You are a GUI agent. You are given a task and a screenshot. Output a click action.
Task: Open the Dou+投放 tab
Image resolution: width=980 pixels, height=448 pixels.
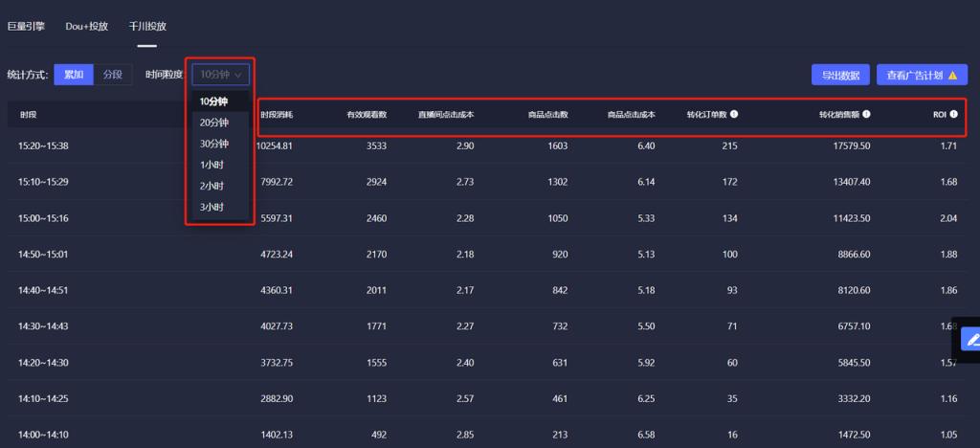point(87,27)
